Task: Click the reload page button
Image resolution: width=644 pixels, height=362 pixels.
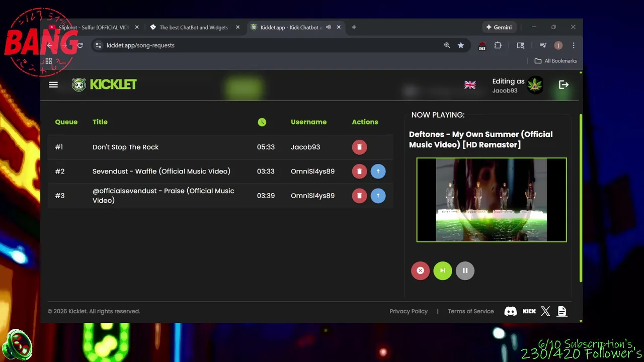Action: (79, 45)
